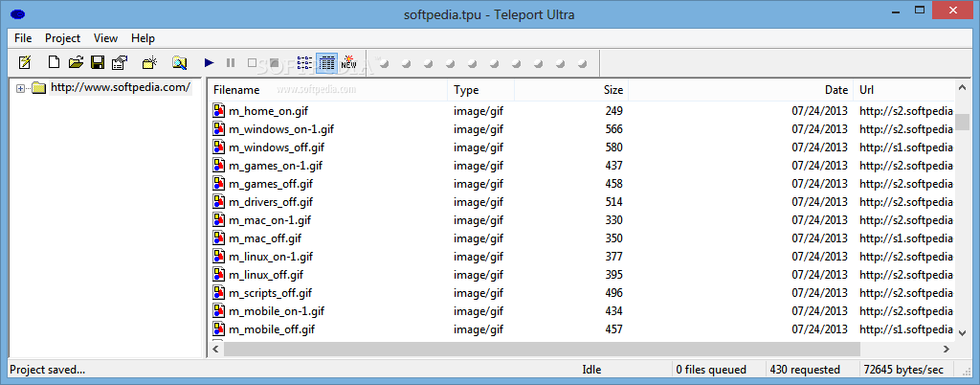Click size value 580 in the Size column
Viewport: 980px width, 385px height.
[613, 147]
